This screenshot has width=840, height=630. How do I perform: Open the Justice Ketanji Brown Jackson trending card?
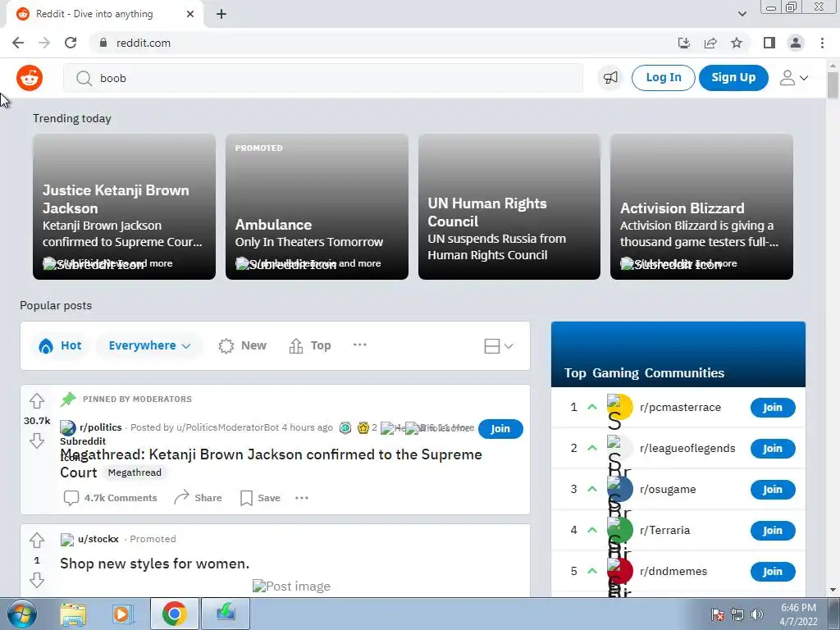click(125, 207)
